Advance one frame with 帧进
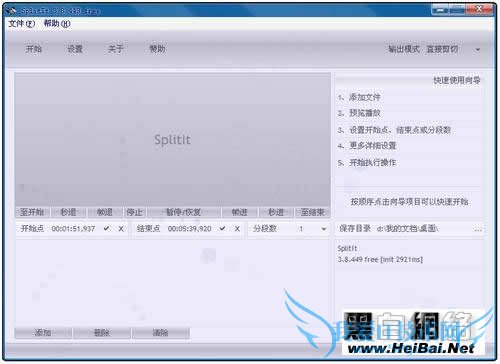Viewport: 500px width, 364px height. 239,212
